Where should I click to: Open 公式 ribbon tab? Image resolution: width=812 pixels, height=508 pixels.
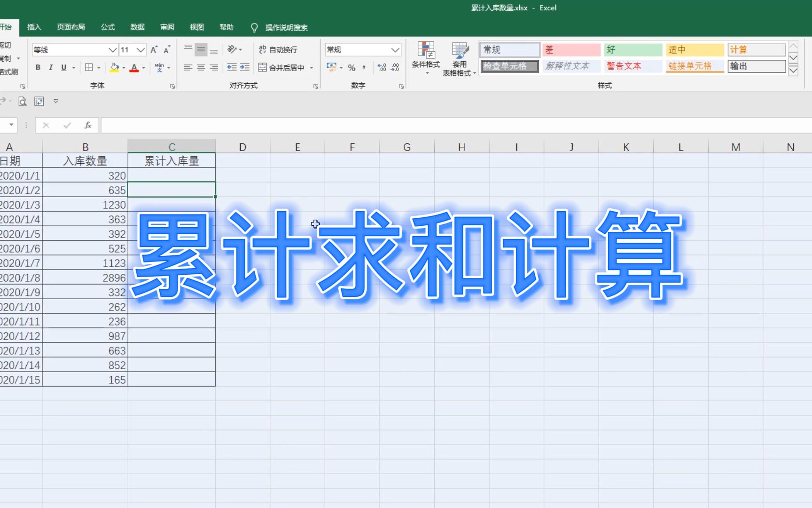point(108,27)
